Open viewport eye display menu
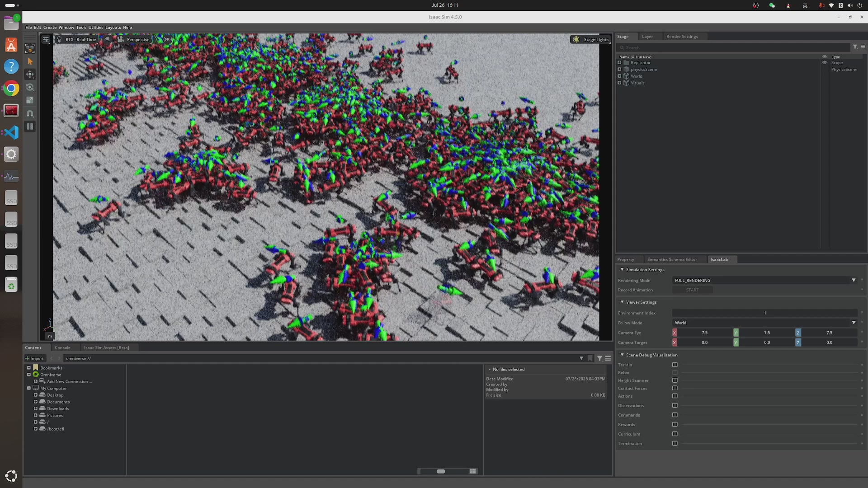Viewport: 868px width, 488px height. point(108,40)
